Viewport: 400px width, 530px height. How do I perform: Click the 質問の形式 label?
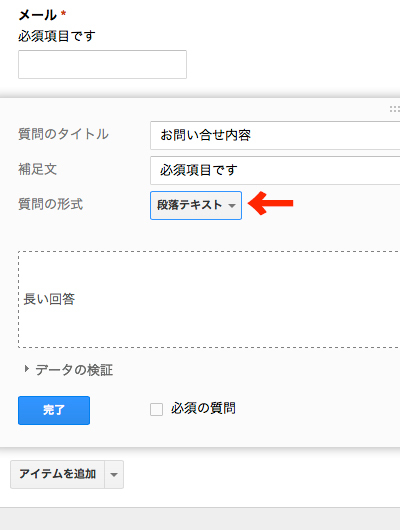50,204
